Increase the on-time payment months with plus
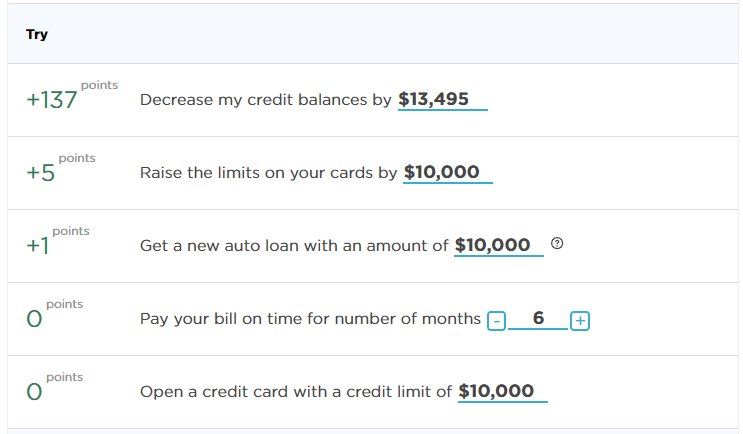The width and height of the screenshot is (743, 434). click(x=580, y=321)
